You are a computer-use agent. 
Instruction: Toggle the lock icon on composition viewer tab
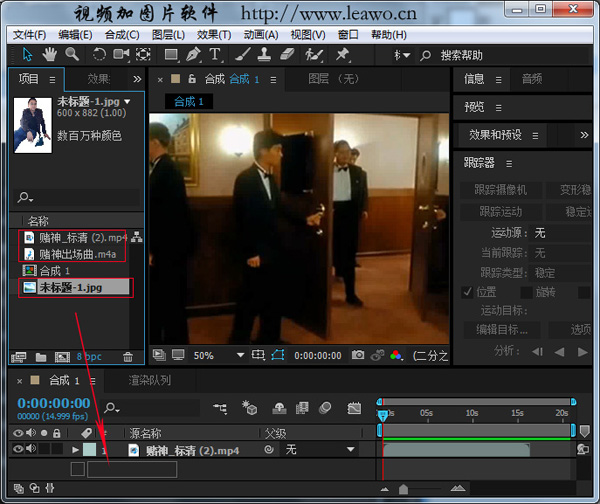[x=192, y=79]
